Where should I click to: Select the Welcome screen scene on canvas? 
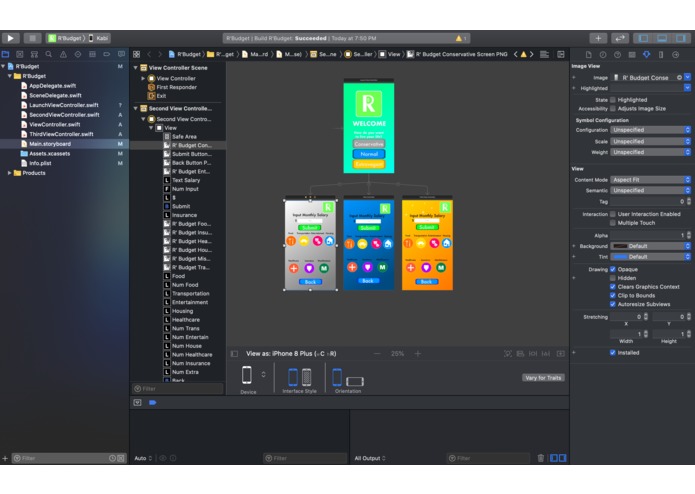click(x=369, y=126)
